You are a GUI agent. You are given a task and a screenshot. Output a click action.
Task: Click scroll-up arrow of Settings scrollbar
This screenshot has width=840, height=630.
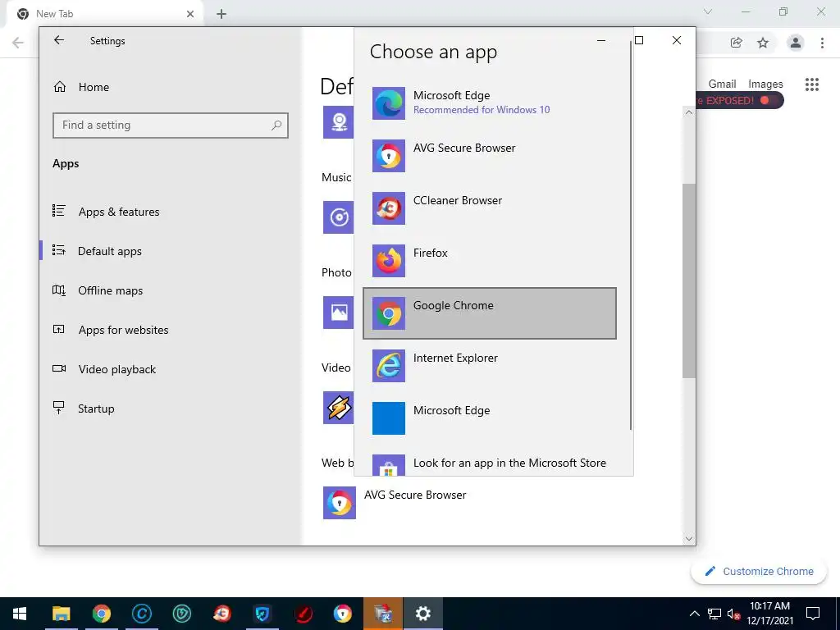point(688,112)
